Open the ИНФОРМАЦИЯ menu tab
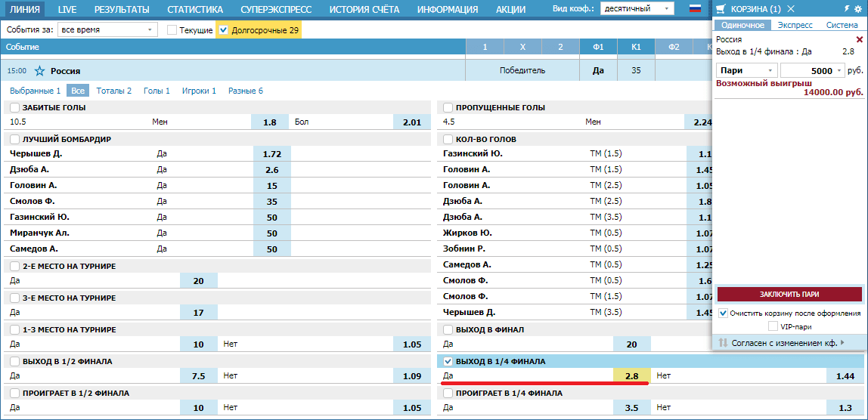The width and height of the screenshot is (868, 420). [448, 9]
